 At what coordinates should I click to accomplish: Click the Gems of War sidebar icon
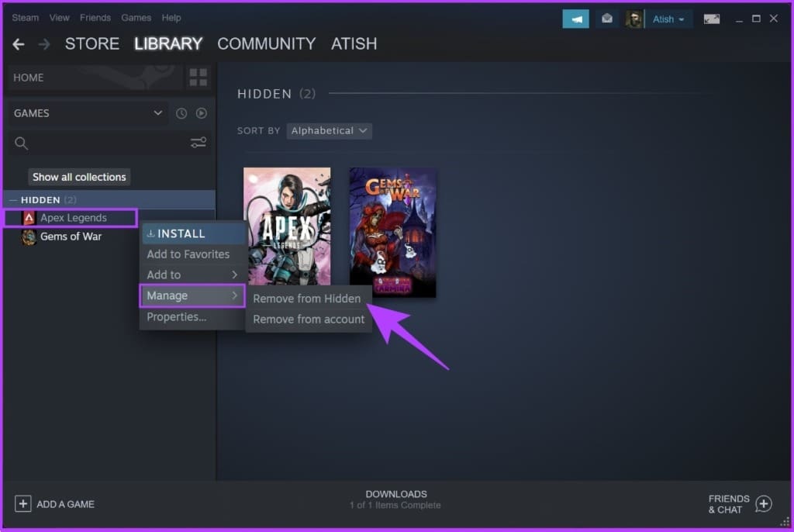click(29, 237)
